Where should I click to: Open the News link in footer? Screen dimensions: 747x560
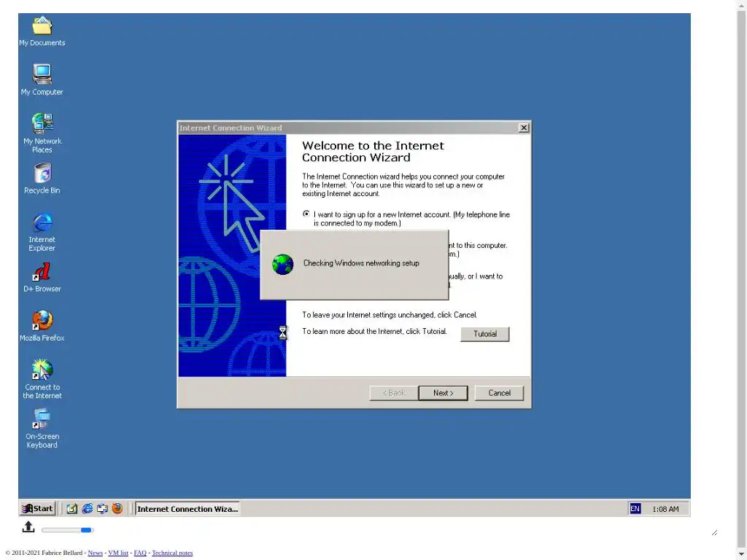96,553
